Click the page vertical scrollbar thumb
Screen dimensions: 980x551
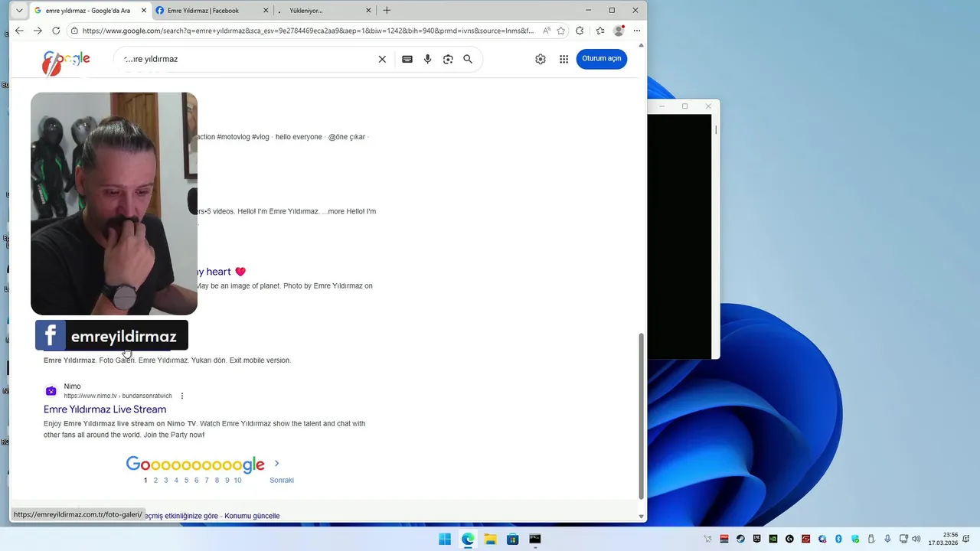(x=641, y=416)
